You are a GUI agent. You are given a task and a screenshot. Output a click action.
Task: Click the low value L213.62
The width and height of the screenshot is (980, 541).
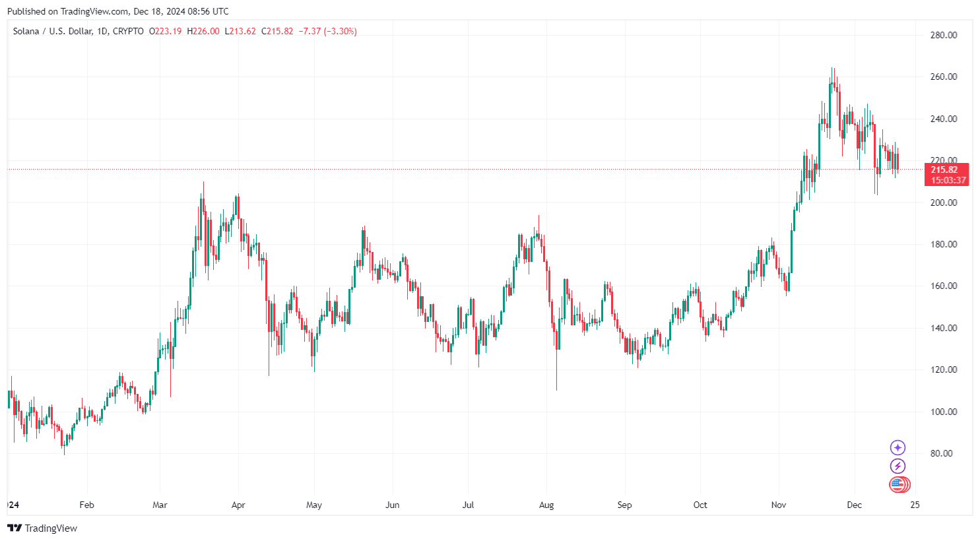[x=240, y=31]
